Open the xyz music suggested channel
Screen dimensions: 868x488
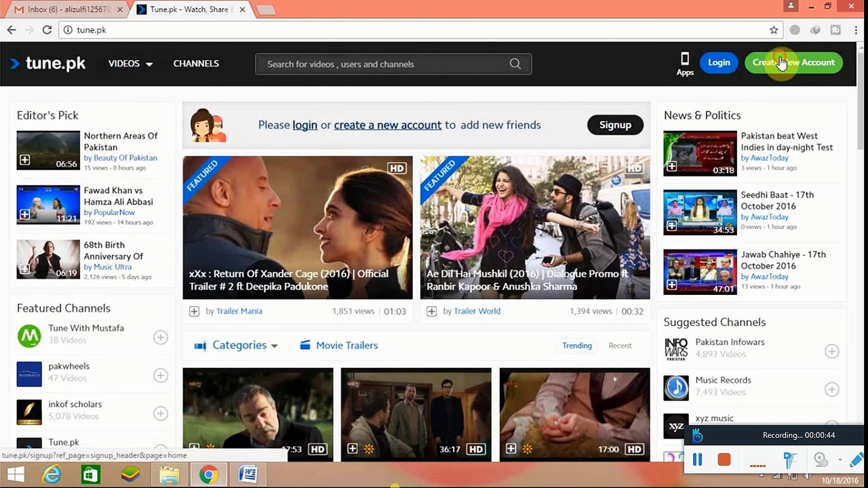tap(714, 418)
